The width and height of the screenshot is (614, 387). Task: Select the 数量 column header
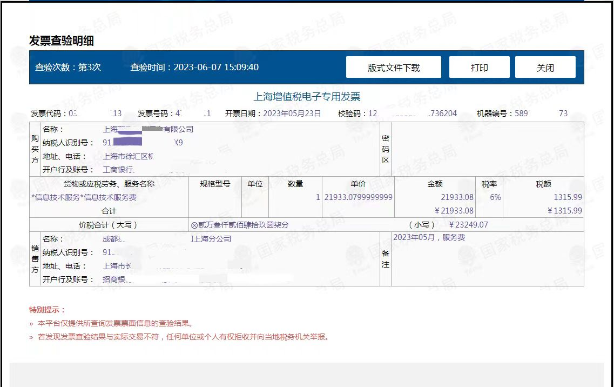(x=295, y=184)
